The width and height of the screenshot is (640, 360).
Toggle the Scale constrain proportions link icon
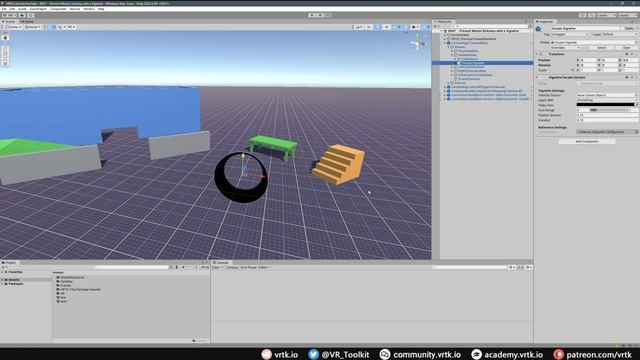[x=573, y=70]
